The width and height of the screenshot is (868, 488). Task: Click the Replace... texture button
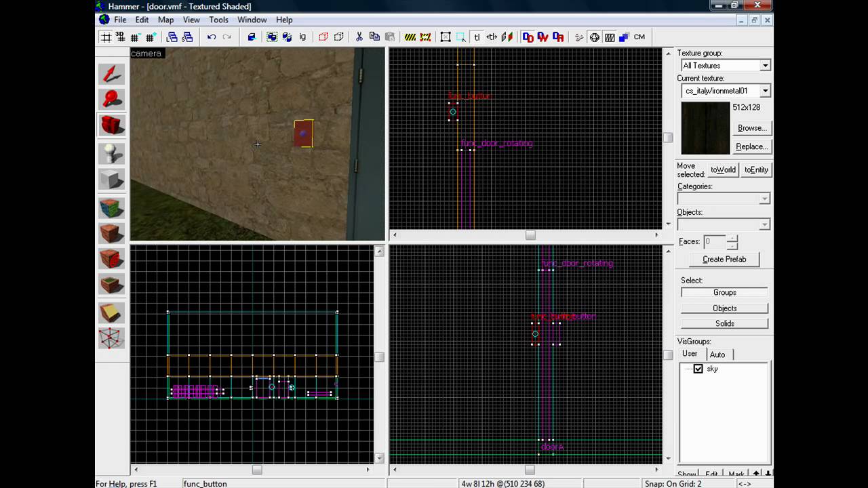click(x=751, y=146)
